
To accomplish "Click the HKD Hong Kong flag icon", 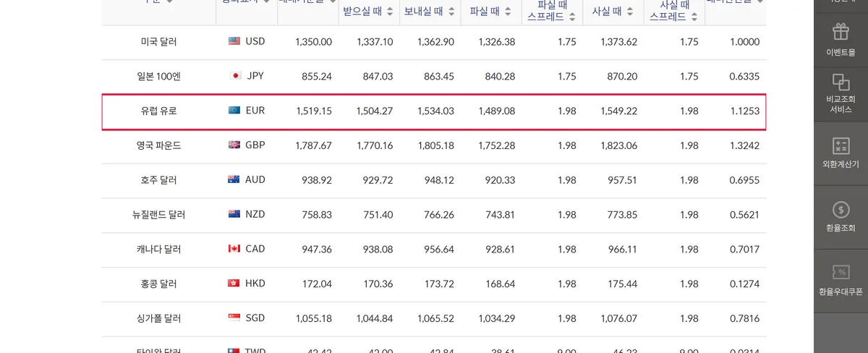I will [234, 283].
